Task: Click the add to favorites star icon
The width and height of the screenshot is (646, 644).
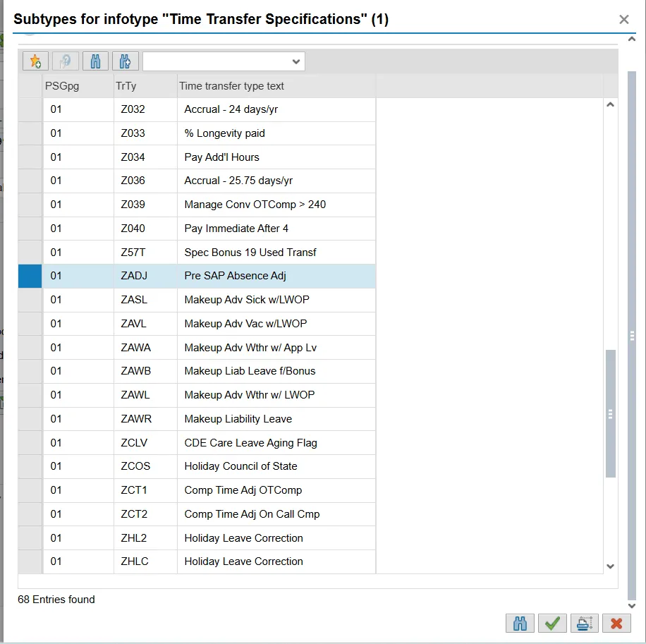Action: pos(35,61)
